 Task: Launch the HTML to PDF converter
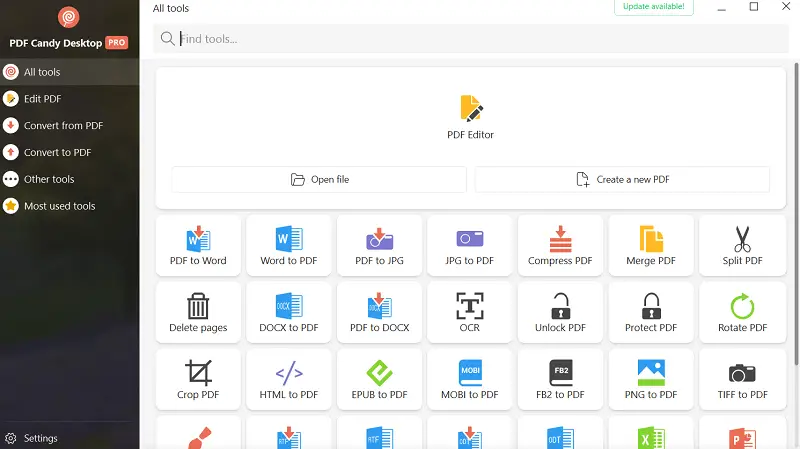pyautogui.click(x=289, y=379)
